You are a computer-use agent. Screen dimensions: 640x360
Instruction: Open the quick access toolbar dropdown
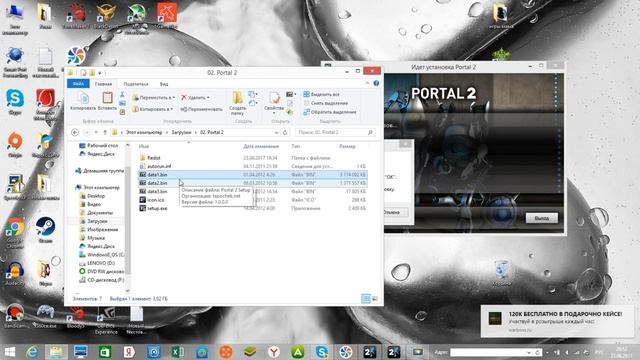pyautogui.click(x=100, y=73)
